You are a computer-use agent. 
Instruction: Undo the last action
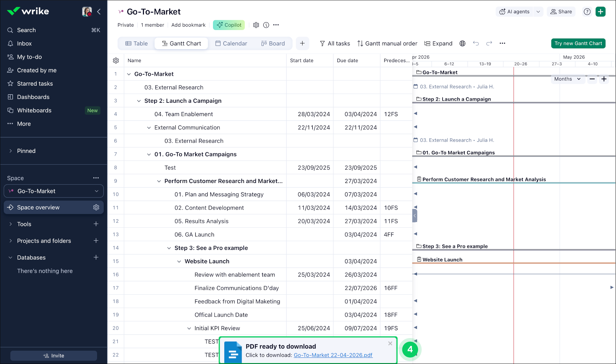tap(476, 43)
